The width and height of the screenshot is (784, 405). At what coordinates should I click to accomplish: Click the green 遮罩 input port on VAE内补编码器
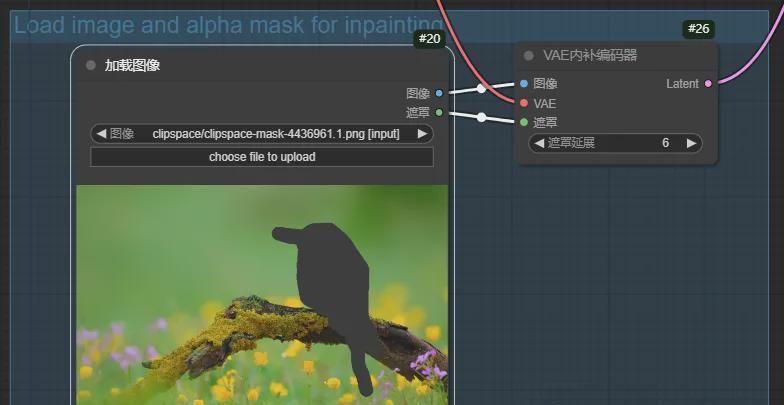click(524, 122)
